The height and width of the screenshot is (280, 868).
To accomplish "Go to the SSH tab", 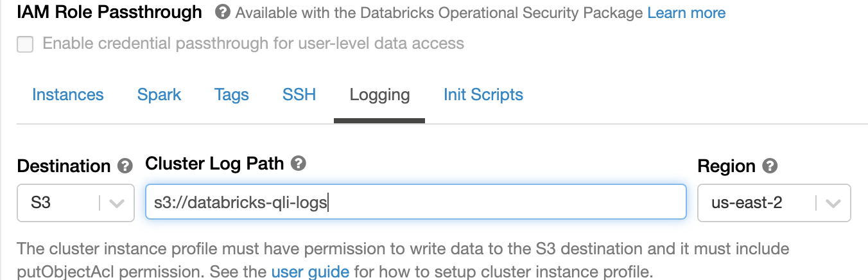I will pyautogui.click(x=299, y=94).
